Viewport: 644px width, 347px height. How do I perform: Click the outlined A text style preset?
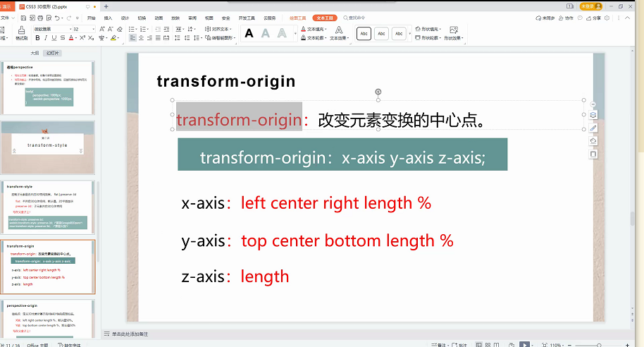click(282, 33)
